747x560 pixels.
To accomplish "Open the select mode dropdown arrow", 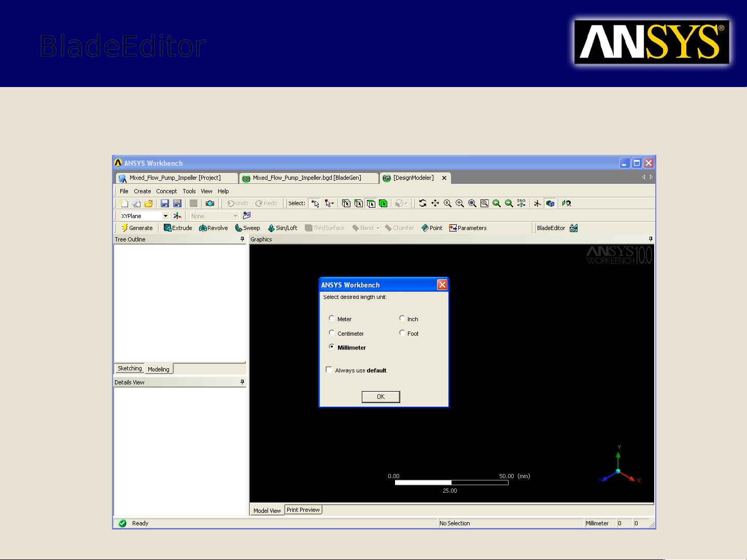I will 331,203.
